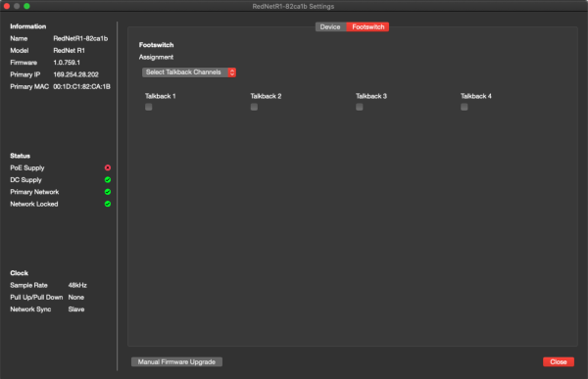Click the Network Sync Slave value
Viewport: 588px width, 379px height.
click(76, 309)
